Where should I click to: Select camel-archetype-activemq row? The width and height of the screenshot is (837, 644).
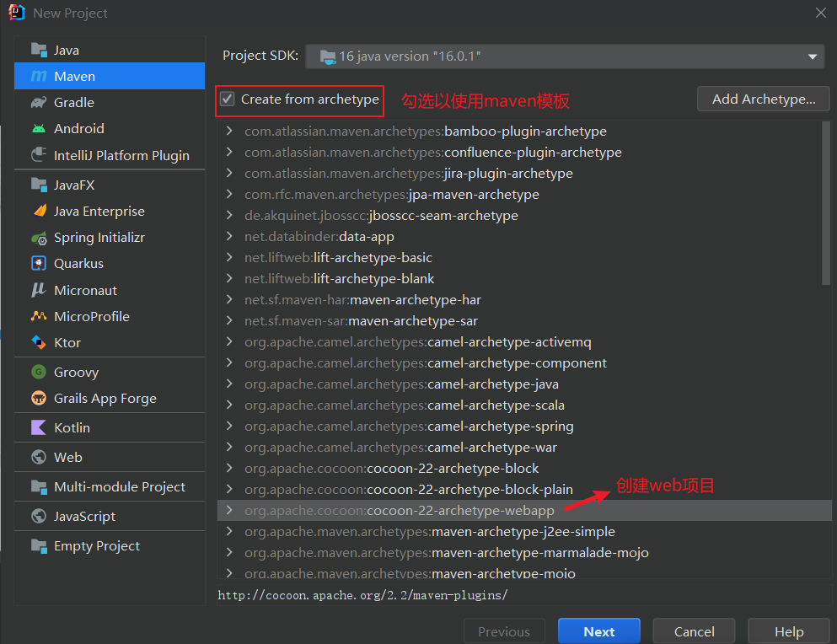click(x=524, y=341)
